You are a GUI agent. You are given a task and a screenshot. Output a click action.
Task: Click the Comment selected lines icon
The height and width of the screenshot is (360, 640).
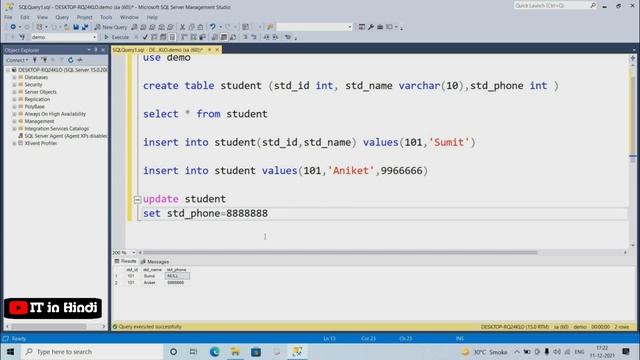(245, 37)
